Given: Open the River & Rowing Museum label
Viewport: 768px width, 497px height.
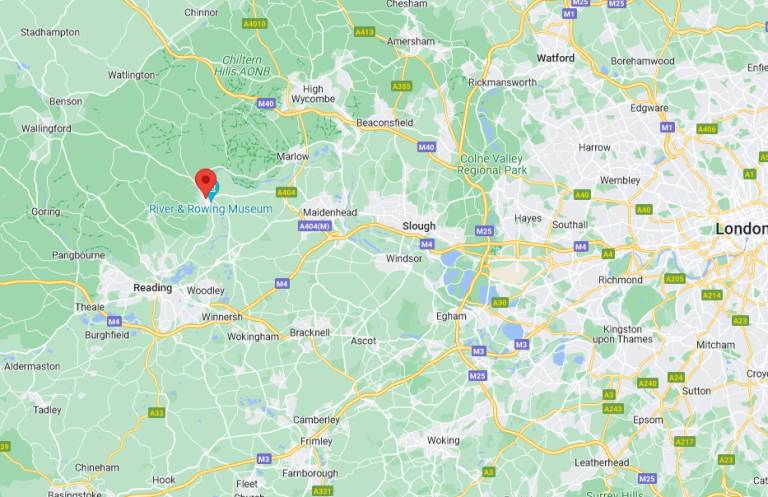Looking at the screenshot, I should point(211,209).
